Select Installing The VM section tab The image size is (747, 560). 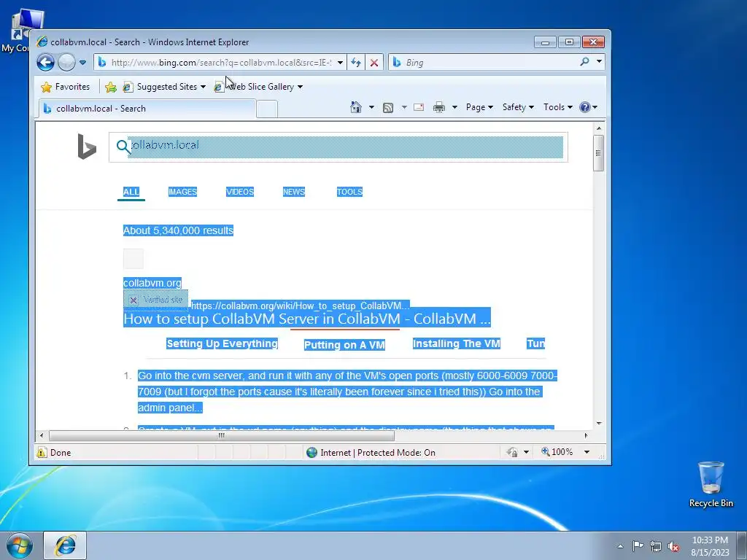(457, 344)
